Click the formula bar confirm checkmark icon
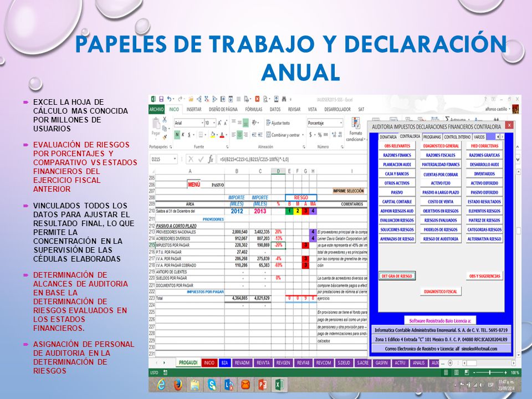Screen dimensions: 532x399 coord(201,159)
